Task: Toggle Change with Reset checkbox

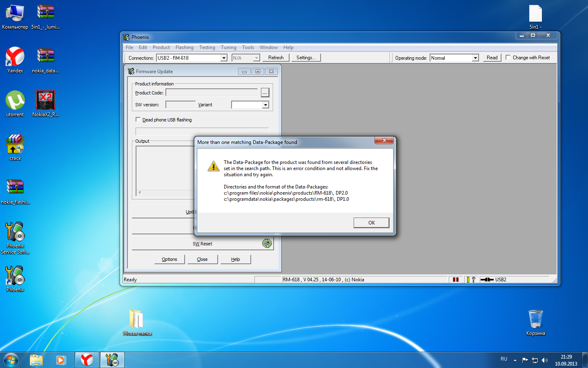Action: click(x=508, y=58)
